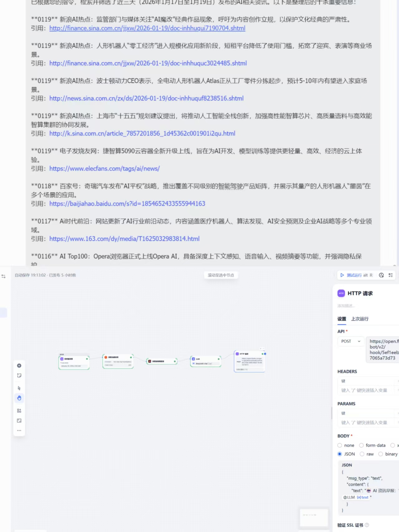Click the purple HTTP node icon in panel header
Viewport: 399px width, 532px height.
[341, 293]
